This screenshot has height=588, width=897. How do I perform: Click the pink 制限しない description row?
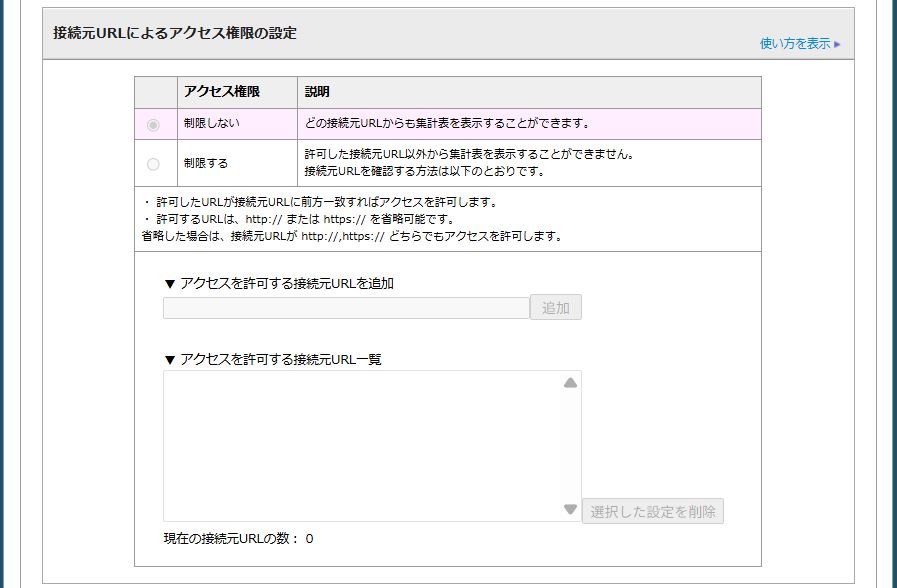coord(446,125)
